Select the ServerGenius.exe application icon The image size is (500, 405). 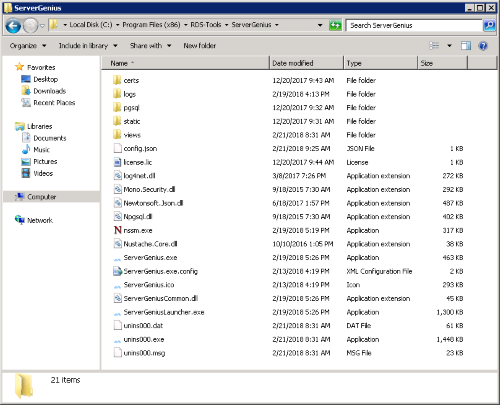(117, 258)
